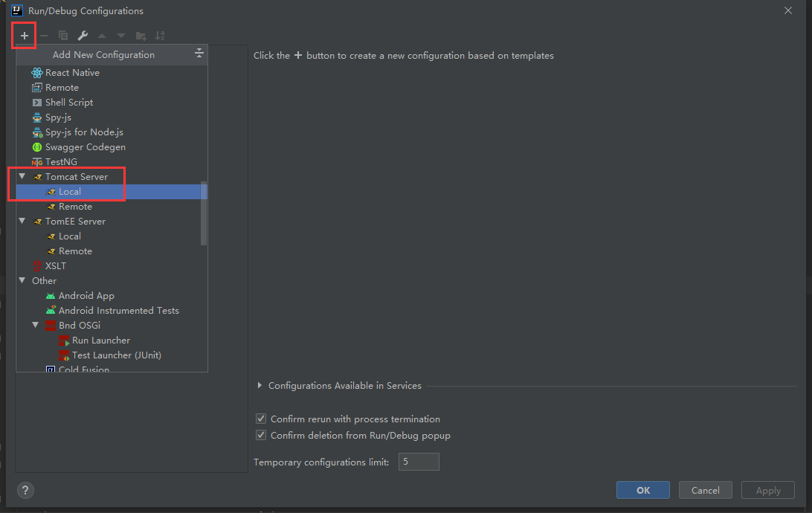
Task: Collapse the Bnd OSGi node arrow
Action: [x=36, y=325]
